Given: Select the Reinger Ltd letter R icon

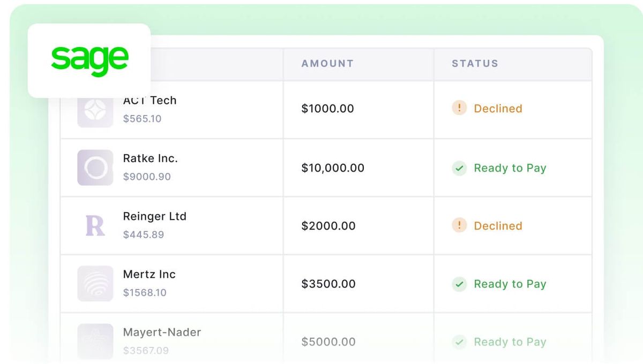Looking at the screenshot, I should coord(95,225).
